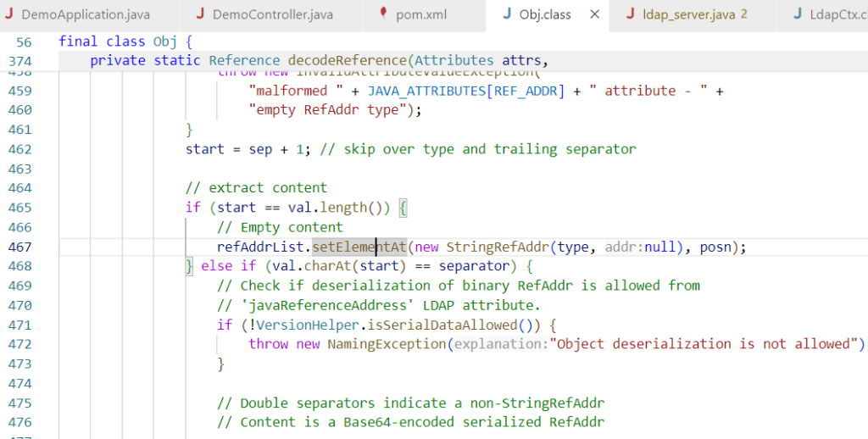Switch to the DemoApplication.java tab
Viewport: 868px width, 439px height.
tap(85, 14)
